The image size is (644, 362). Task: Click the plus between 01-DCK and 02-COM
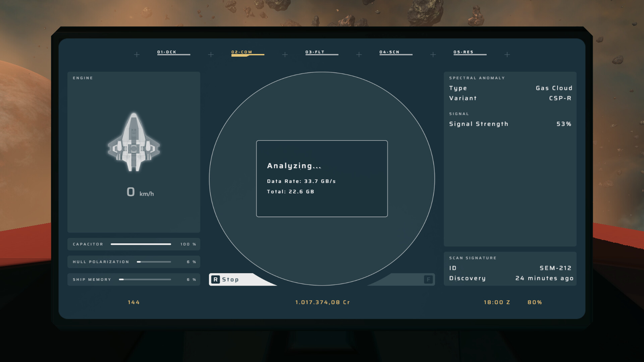pyautogui.click(x=211, y=54)
